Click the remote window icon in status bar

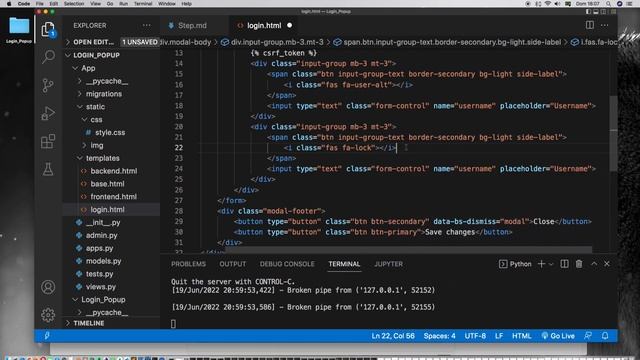(x=47, y=336)
